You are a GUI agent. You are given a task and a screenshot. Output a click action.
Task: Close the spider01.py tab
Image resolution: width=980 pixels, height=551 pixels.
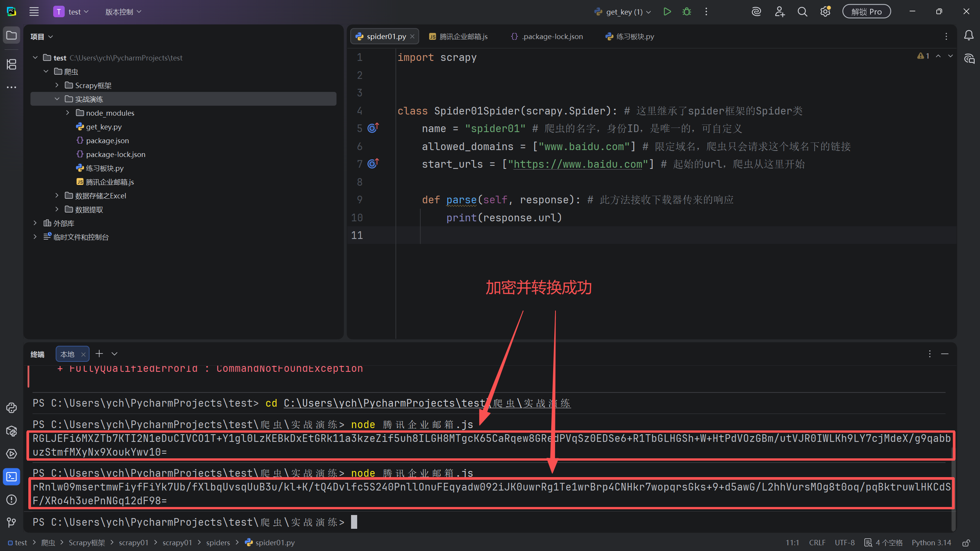click(x=412, y=36)
